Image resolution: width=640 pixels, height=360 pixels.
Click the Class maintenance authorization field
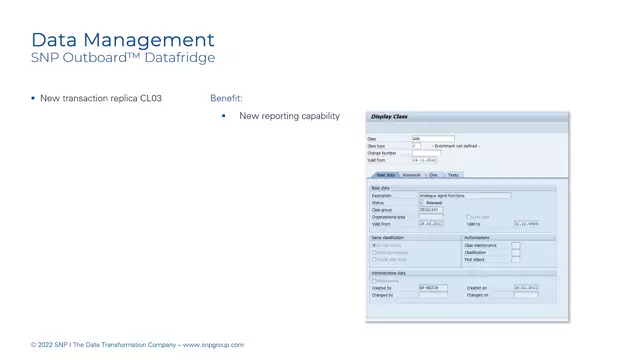pyautogui.click(x=516, y=246)
